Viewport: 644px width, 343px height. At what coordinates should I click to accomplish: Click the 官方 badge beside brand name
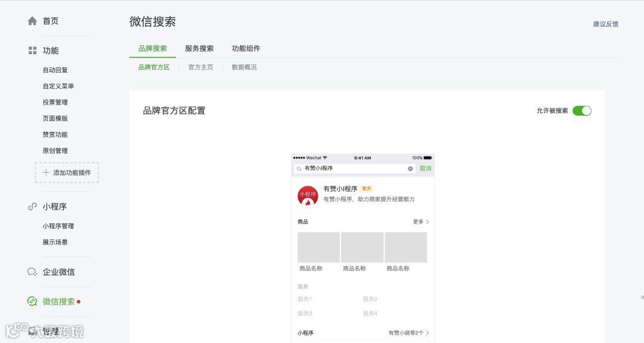[366, 189]
